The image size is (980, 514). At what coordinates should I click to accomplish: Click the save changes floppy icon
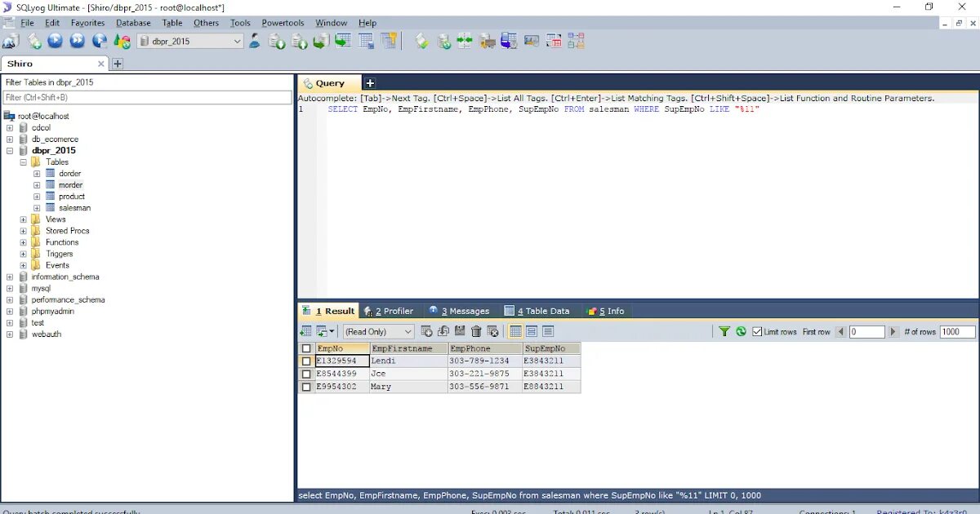460,331
